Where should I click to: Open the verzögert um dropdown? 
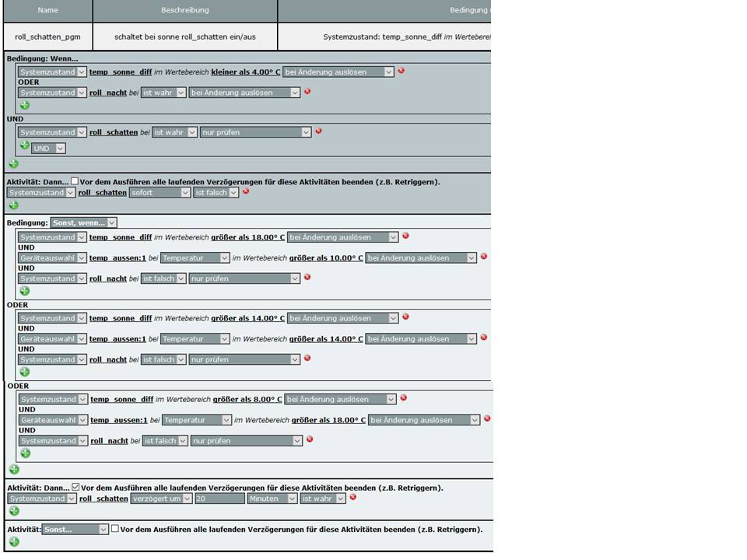tap(162, 499)
